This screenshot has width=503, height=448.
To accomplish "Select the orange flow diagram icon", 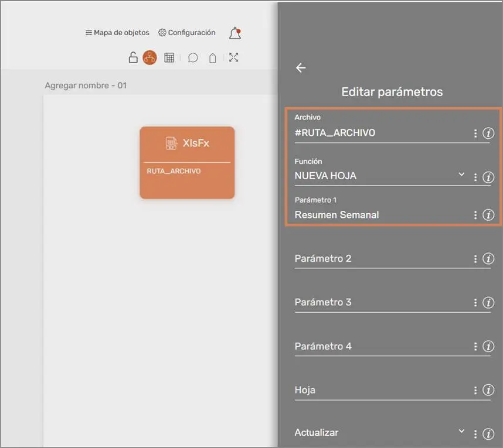I will click(x=150, y=57).
